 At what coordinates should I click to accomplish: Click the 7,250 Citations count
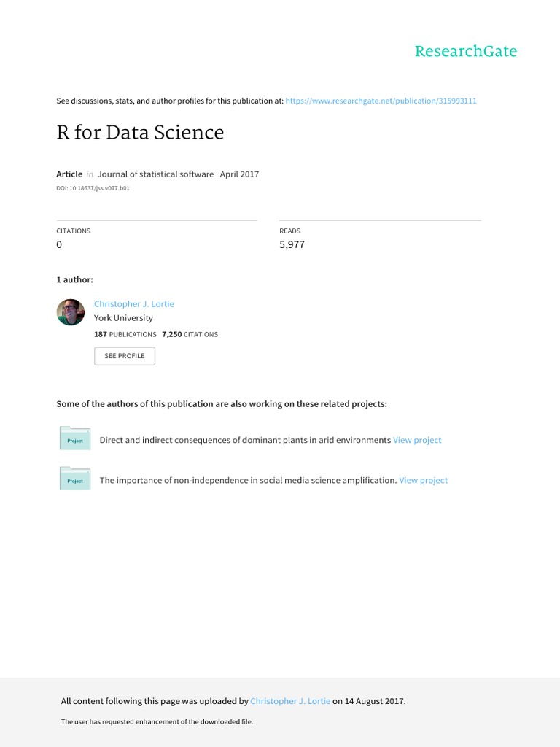(x=190, y=334)
